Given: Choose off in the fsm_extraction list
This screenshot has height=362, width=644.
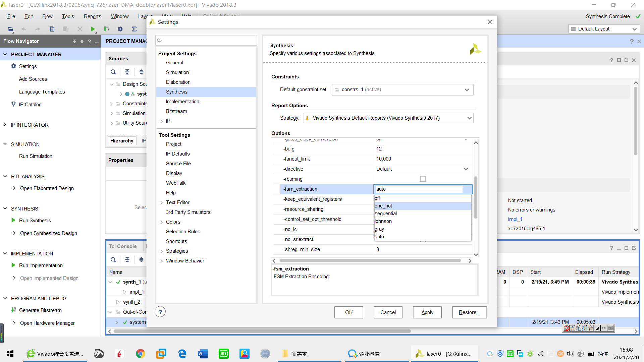Looking at the screenshot, I should coord(423,198).
